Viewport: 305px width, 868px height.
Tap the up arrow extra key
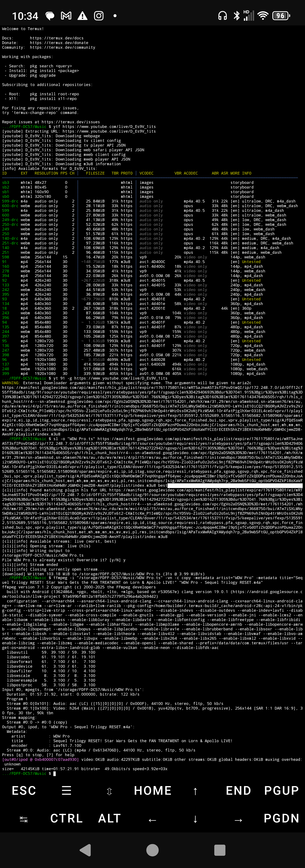(x=195, y=791)
